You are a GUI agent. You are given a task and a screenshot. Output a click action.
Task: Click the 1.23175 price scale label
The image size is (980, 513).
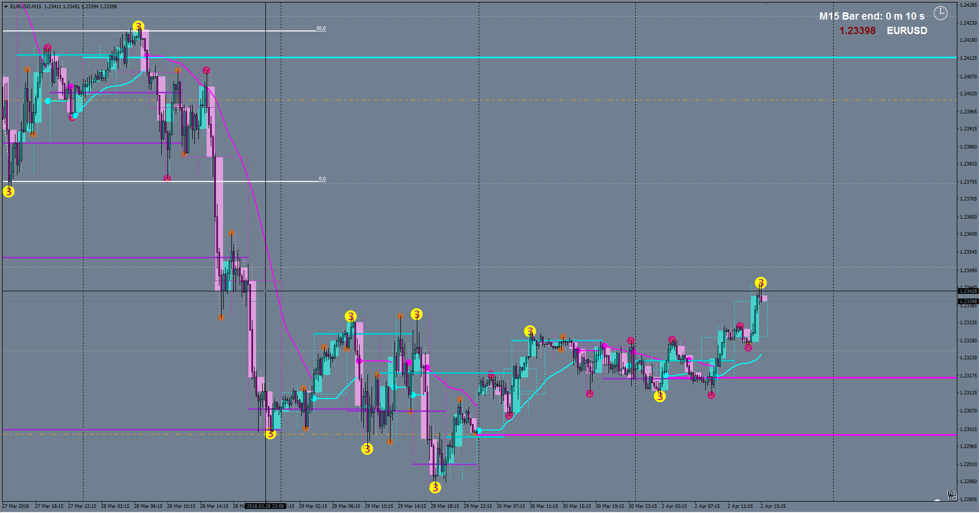tap(969, 376)
